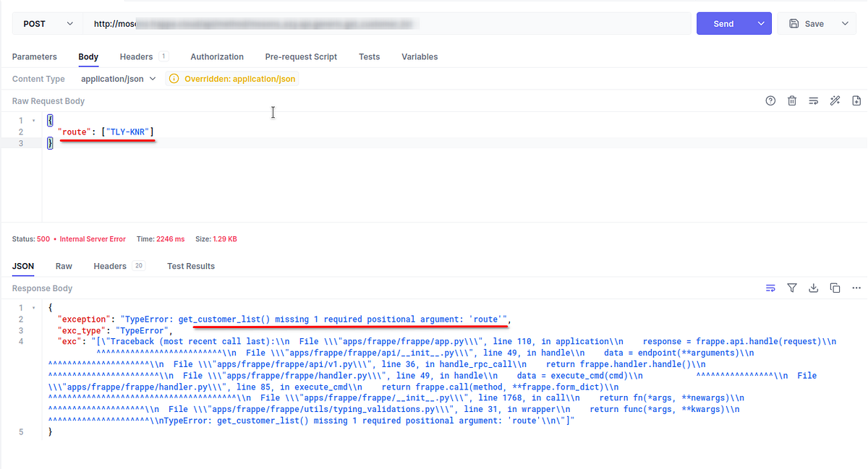This screenshot has width=868, height=469.
Task: Collapse request body JSON at line 1
Action: 34,121
